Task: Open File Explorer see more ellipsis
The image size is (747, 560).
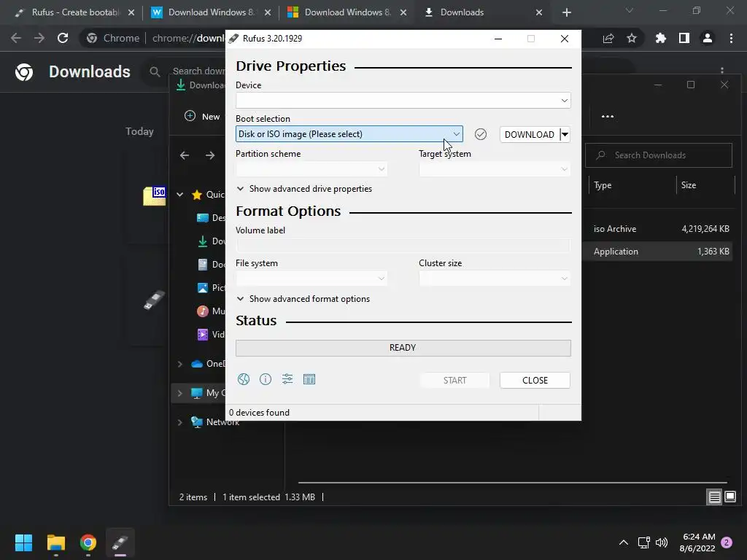Action: point(608,116)
